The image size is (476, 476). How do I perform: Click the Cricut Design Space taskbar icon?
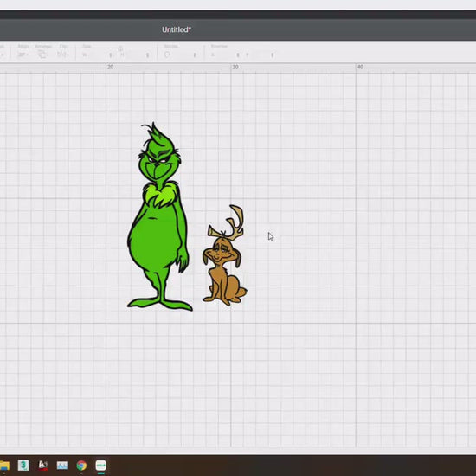coord(100,466)
